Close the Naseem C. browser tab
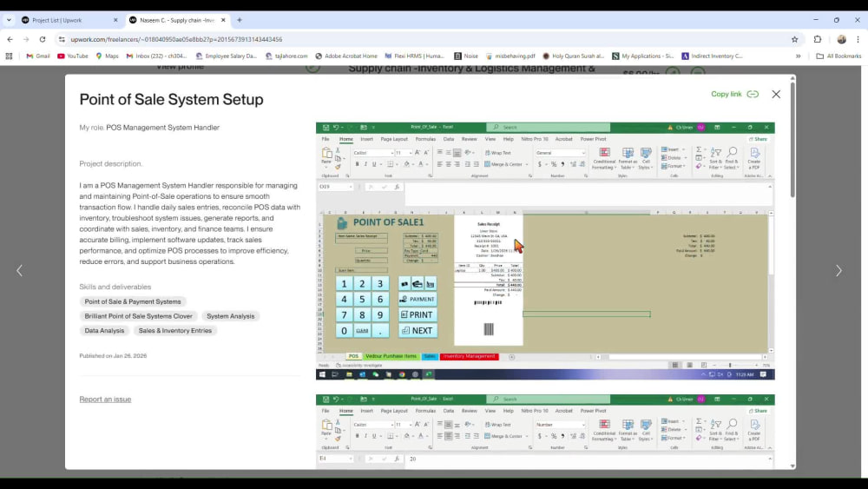Screen dimensions: 868x489 click(x=223, y=20)
